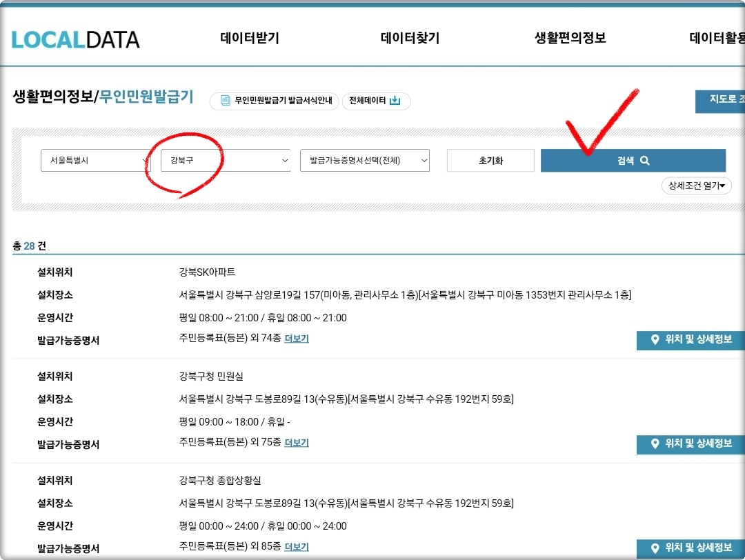Select the text 강북구청 종합상황실
This screenshot has width=745, height=560.
tap(220, 480)
